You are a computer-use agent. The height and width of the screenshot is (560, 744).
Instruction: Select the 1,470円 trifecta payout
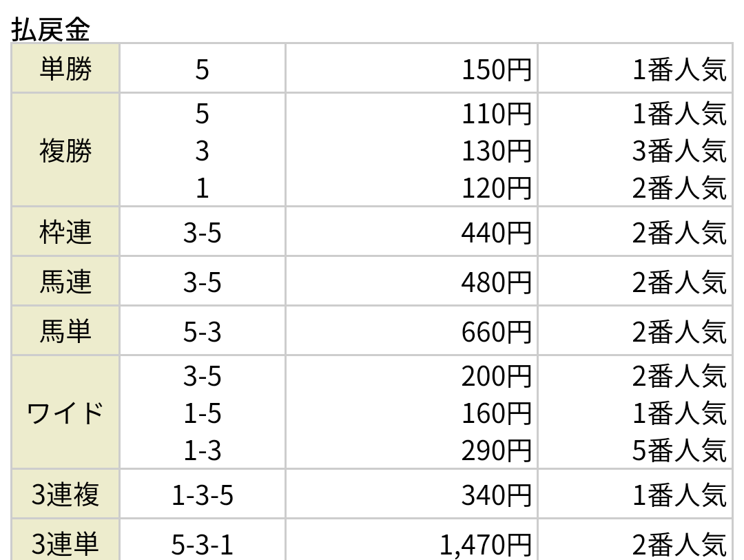486,545
